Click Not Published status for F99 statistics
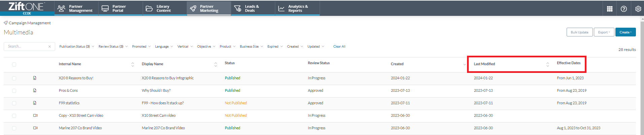This screenshot has width=644, height=135. 236,103
